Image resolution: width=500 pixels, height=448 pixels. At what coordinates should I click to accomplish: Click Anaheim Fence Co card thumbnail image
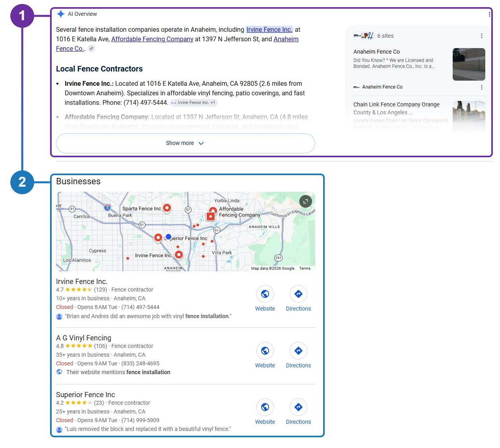pyautogui.click(x=469, y=64)
